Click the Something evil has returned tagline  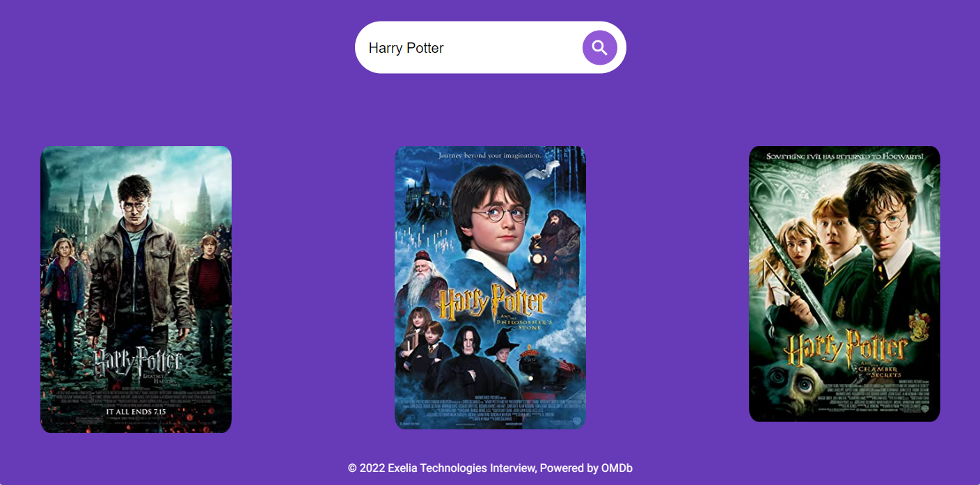[844, 156]
